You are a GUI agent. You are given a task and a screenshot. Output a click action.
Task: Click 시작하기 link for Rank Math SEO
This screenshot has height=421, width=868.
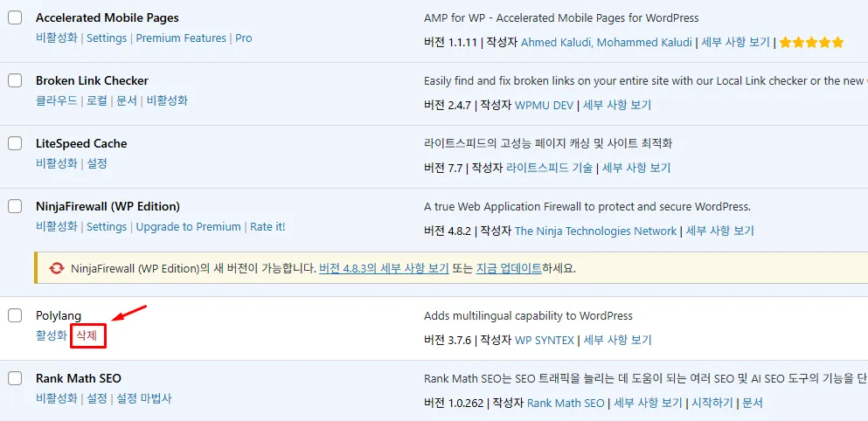tap(712, 404)
